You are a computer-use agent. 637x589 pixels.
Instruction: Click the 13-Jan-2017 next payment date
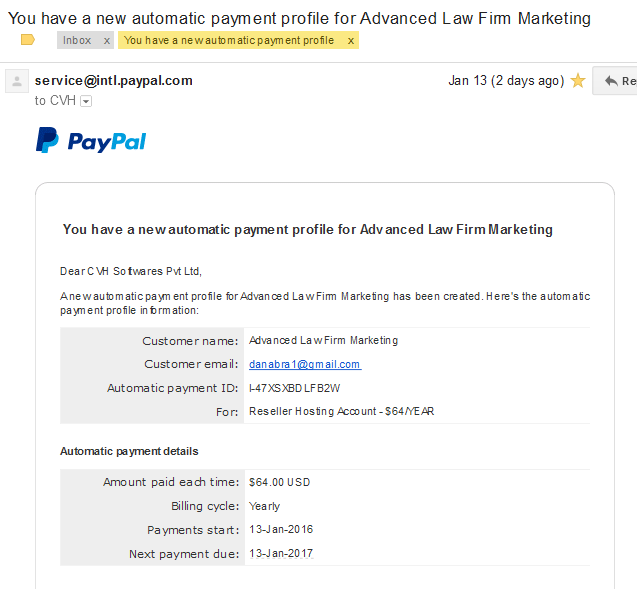coord(281,553)
